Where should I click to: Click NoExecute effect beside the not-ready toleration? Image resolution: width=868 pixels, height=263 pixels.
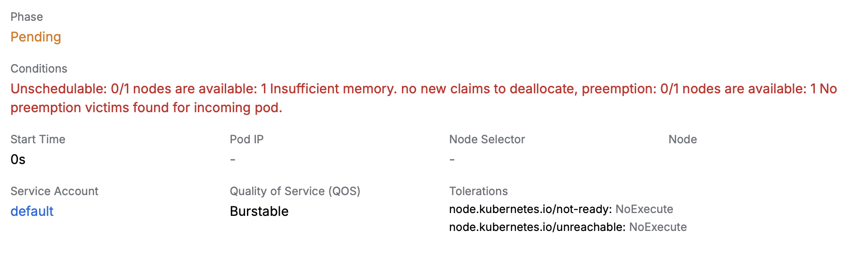(x=644, y=209)
